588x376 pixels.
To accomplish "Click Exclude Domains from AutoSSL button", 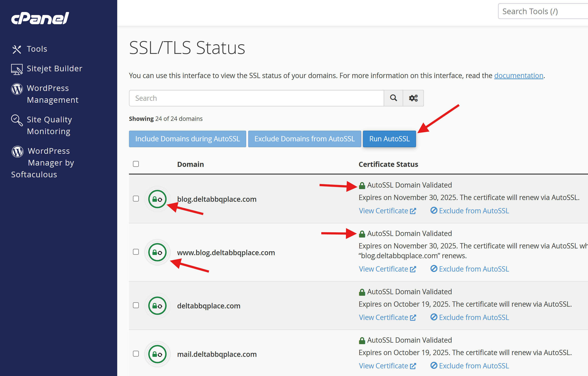I will click(304, 139).
